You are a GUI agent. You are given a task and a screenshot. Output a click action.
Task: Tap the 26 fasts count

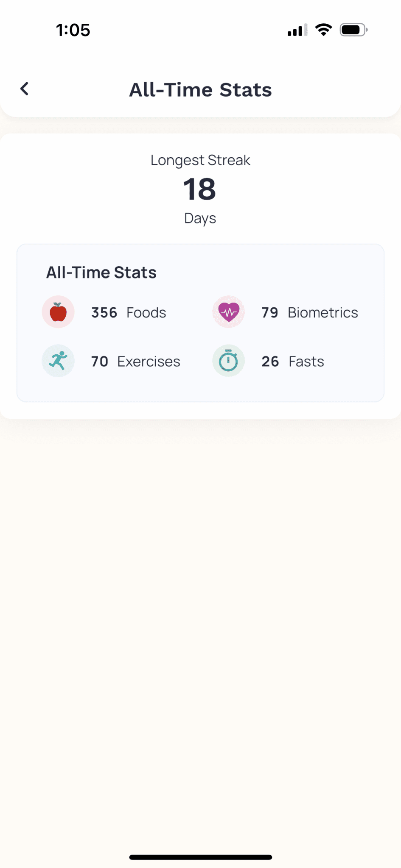point(270,362)
